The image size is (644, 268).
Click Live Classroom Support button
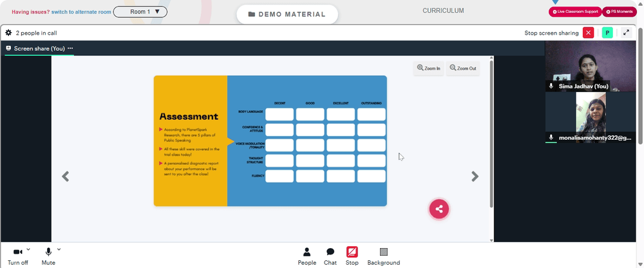575,12
